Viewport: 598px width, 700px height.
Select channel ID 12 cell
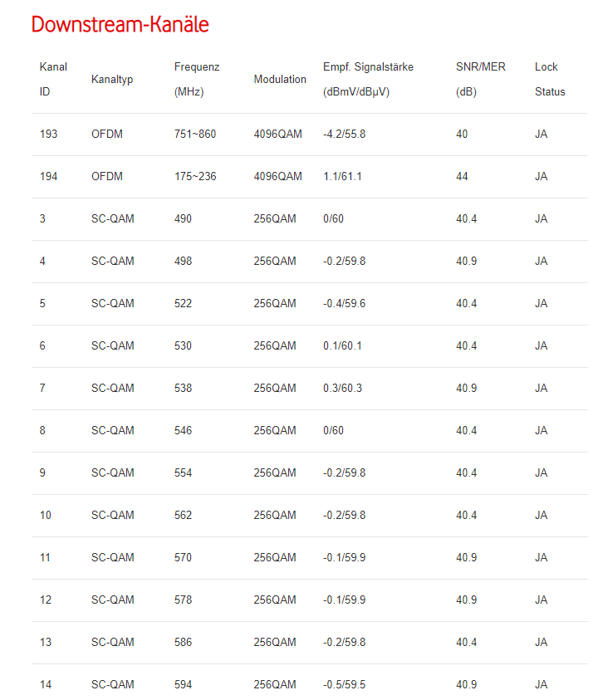(x=46, y=600)
